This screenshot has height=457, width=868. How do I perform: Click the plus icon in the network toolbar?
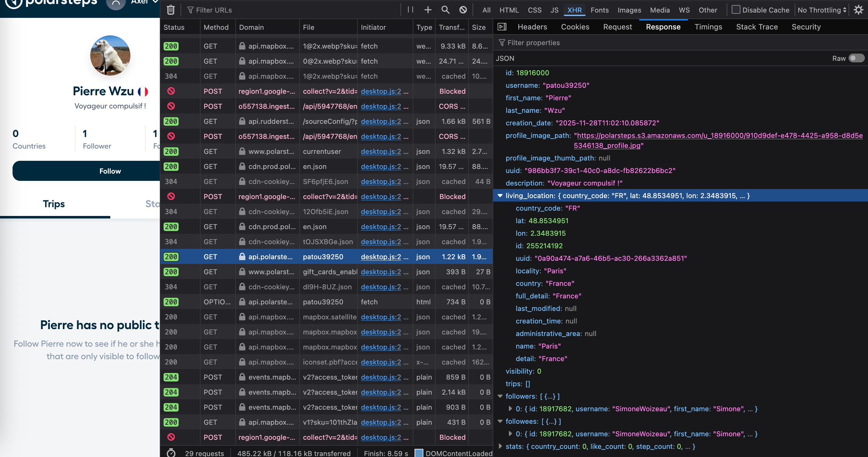point(428,10)
